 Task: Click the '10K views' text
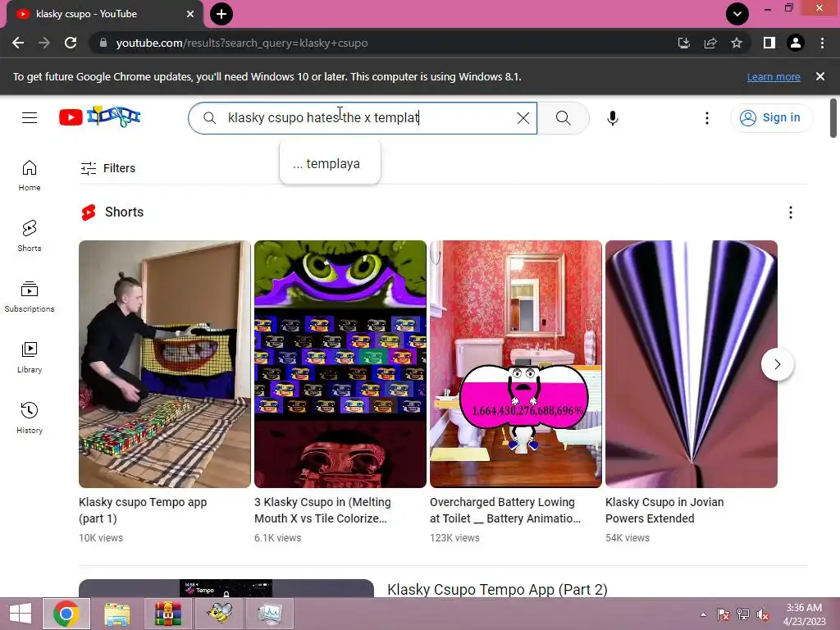(101, 538)
